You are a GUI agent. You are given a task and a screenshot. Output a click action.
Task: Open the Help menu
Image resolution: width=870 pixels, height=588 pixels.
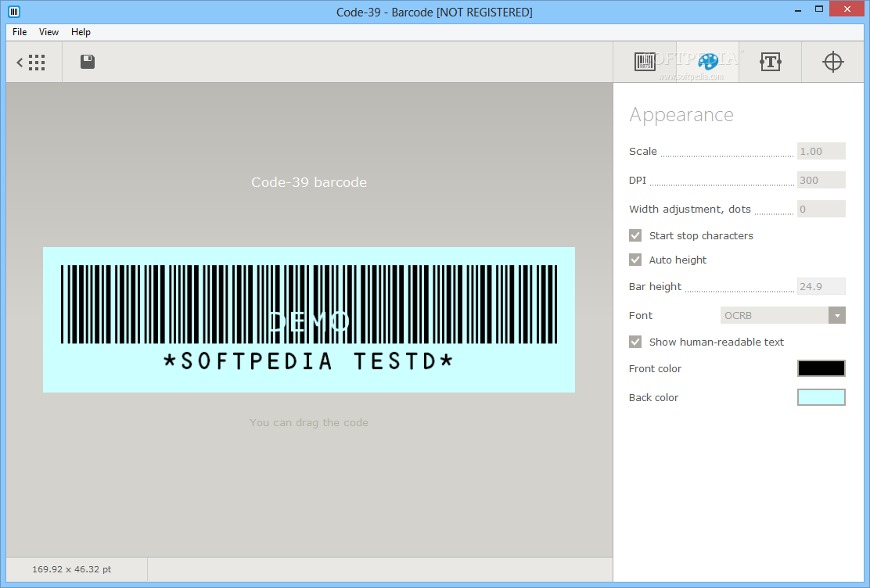[81, 31]
